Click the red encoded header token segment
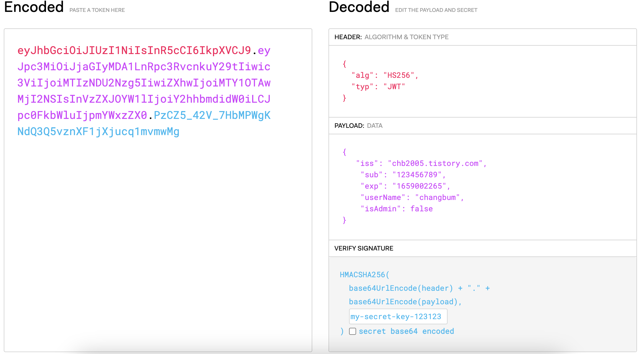Image resolution: width=644 pixels, height=354 pixels. 134,51
